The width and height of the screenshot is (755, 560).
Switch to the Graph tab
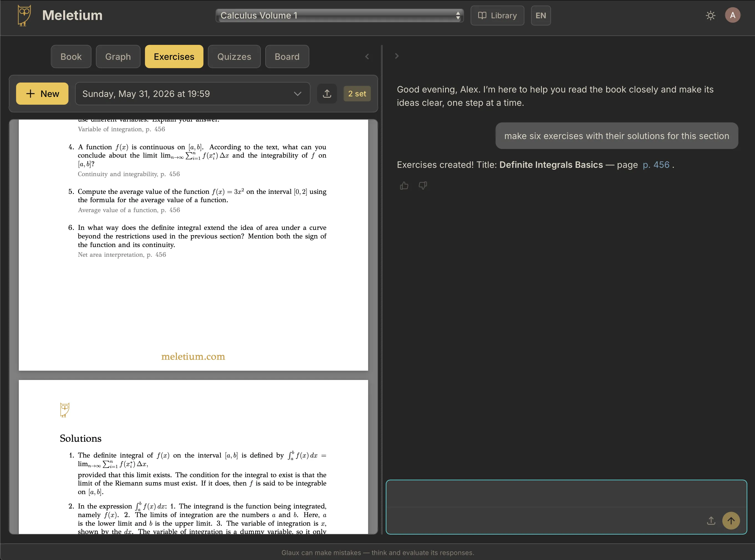pyautogui.click(x=118, y=56)
